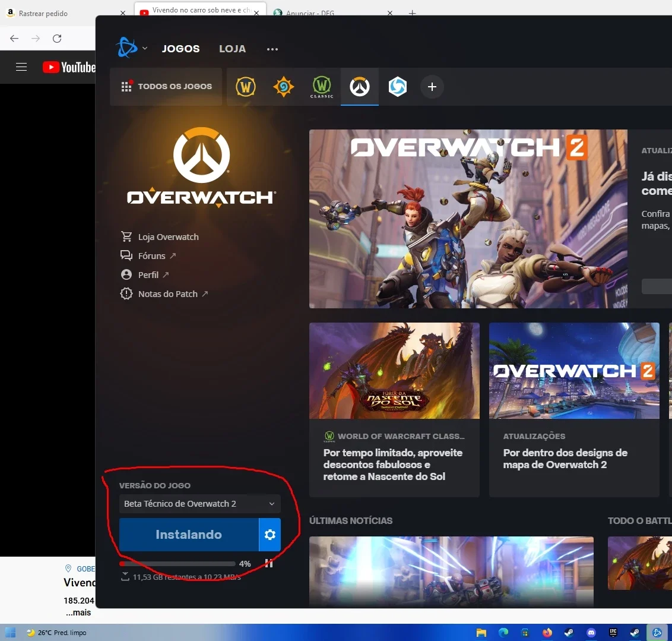
Task: Open the Overwatch 2 featured banner
Action: coord(468,219)
